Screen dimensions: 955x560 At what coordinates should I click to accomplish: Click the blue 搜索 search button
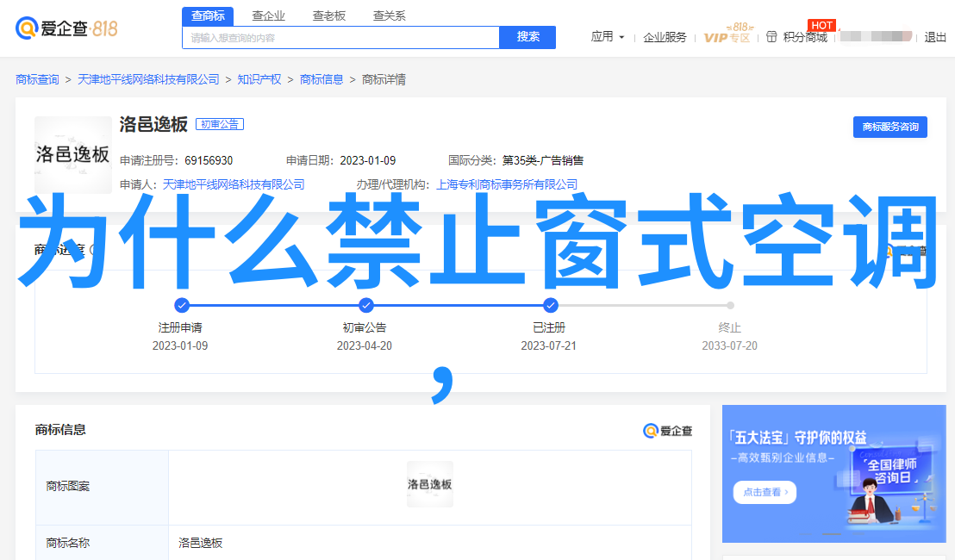(527, 37)
